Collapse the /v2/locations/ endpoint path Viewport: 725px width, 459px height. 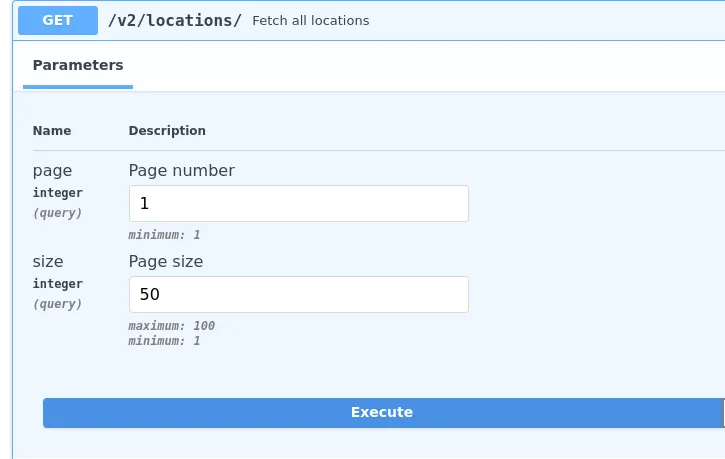(x=175, y=20)
